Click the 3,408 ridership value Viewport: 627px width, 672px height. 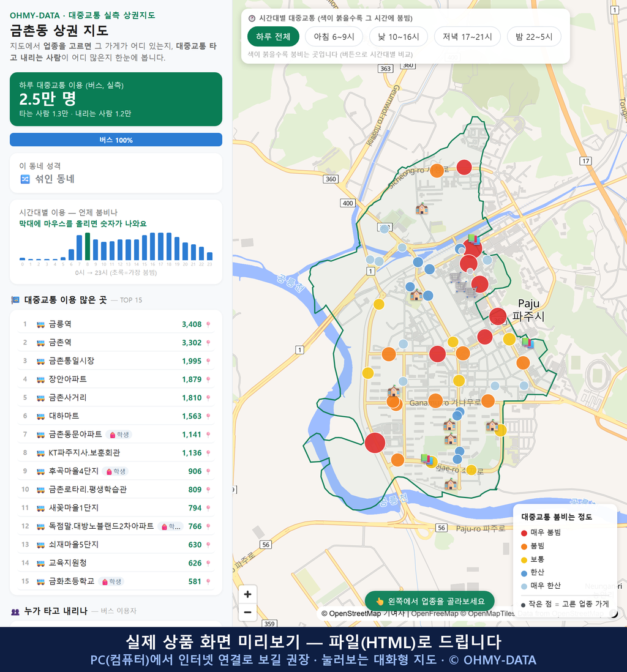192,324
